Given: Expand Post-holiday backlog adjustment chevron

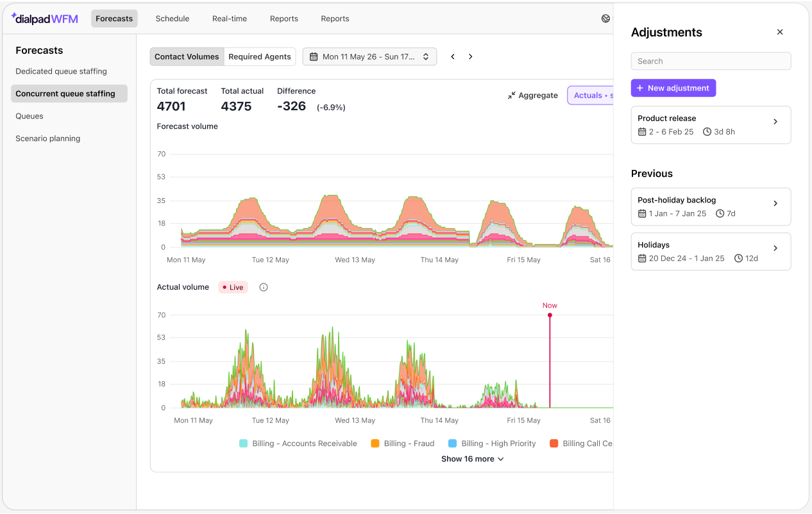Looking at the screenshot, I should point(775,203).
